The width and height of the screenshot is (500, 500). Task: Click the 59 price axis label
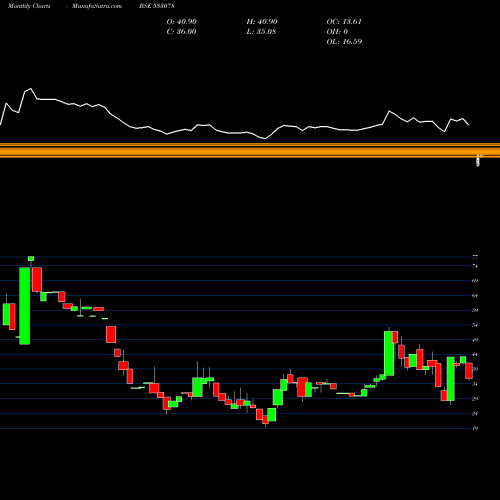tap(475, 310)
